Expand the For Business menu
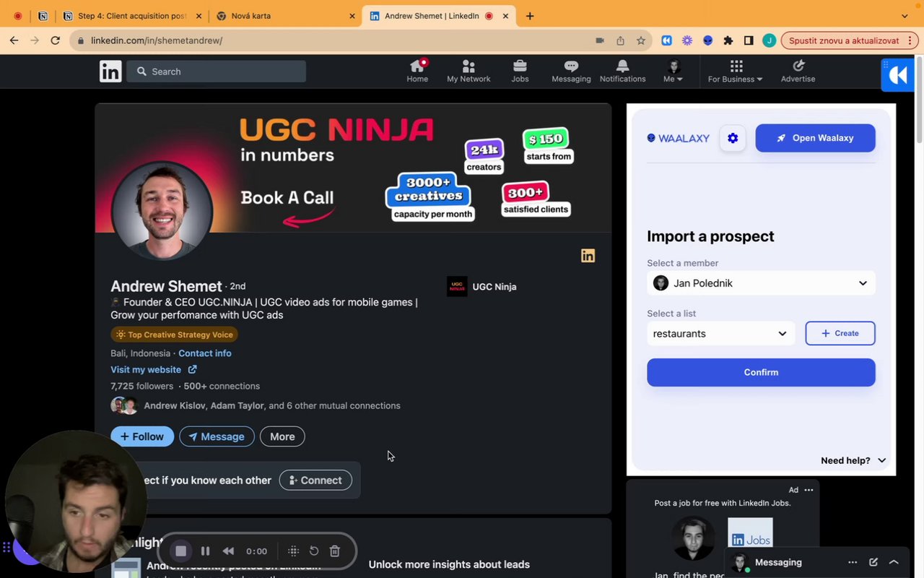 [x=735, y=71]
